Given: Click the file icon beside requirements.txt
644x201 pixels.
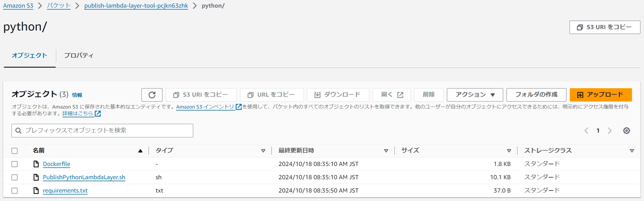Looking at the screenshot, I should pos(36,191).
